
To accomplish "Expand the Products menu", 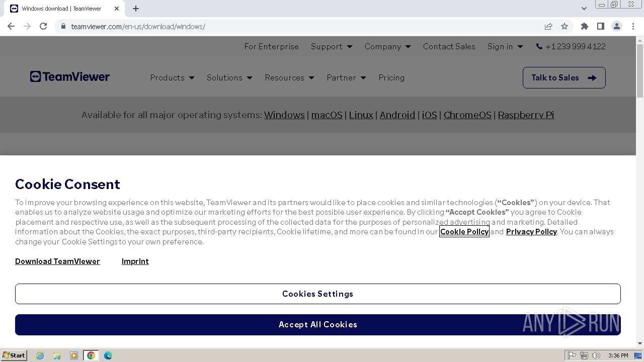I will coord(172,77).
